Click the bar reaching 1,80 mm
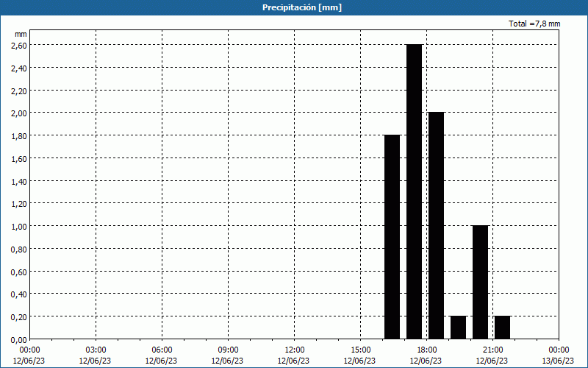Viewport: 588px width, 368px height. [392, 237]
